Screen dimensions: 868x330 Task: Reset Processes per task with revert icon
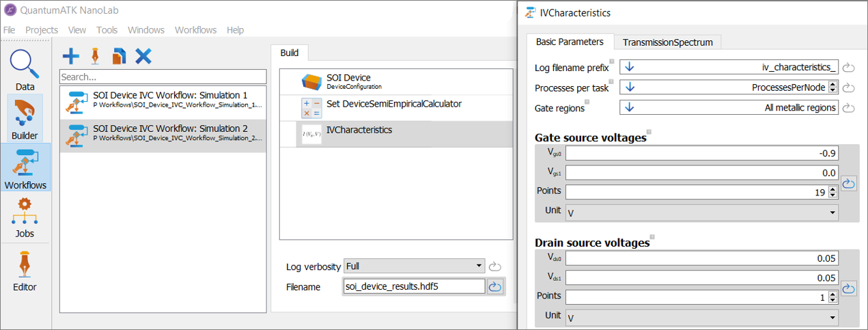click(849, 87)
